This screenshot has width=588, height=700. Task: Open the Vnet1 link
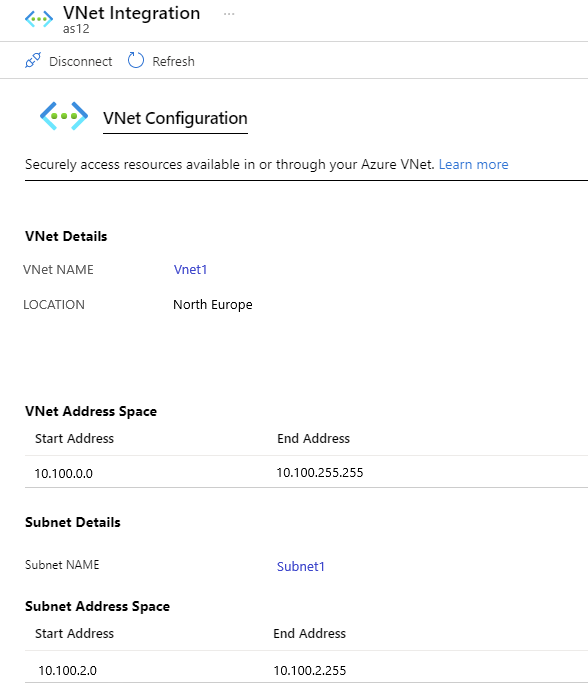coord(190,270)
